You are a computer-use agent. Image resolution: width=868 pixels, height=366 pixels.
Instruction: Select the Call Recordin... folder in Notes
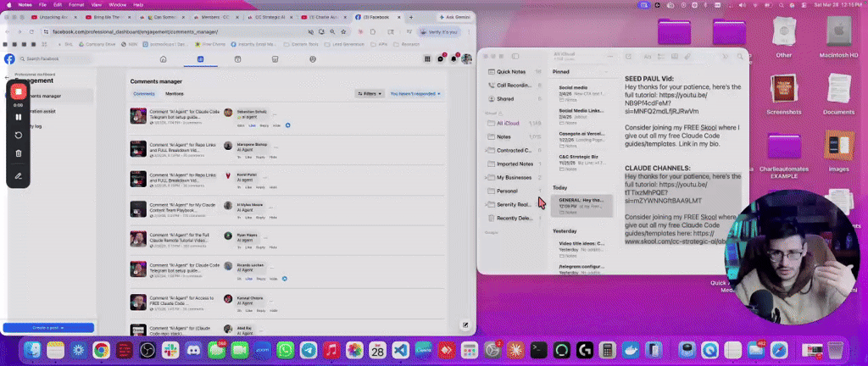(x=515, y=85)
